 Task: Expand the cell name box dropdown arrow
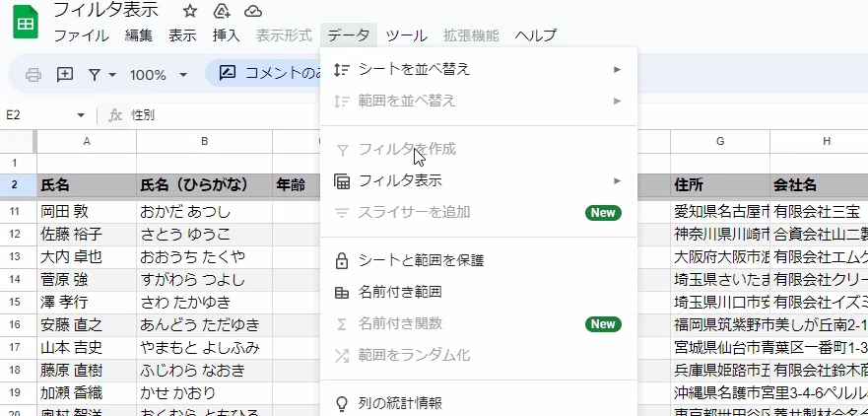pyautogui.click(x=81, y=115)
